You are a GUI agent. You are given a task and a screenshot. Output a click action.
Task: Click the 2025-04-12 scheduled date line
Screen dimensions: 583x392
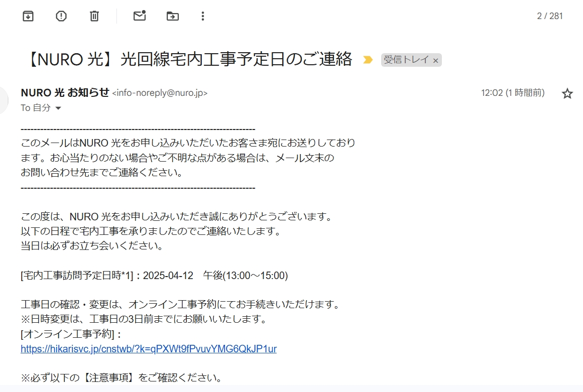[x=154, y=276]
